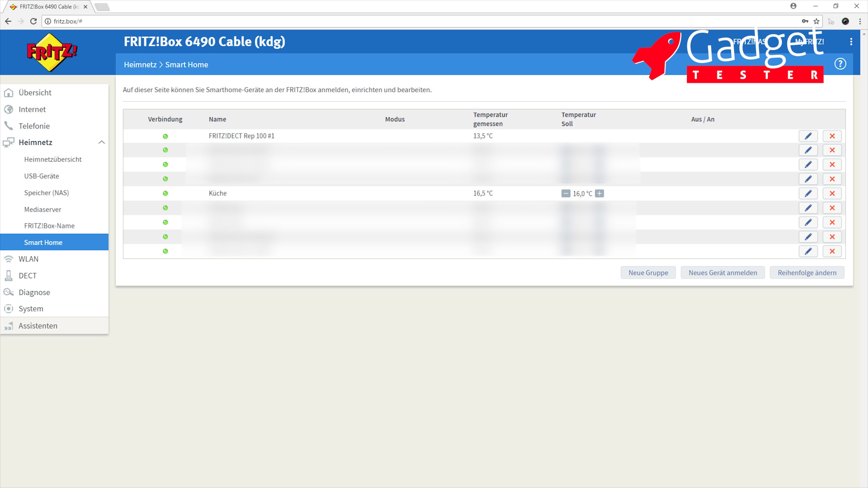Open the Diagnose menu section
The image size is (868, 488).
click(x=34, y=292)
